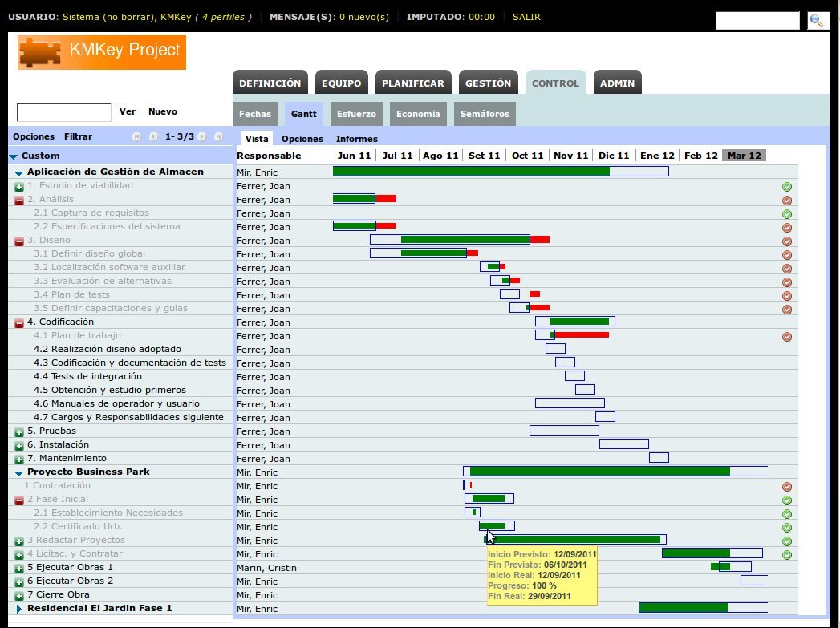Screen dimensions: 840x628
Task: Expand Residencial El Jardin Fase 1
Action: 19,610
